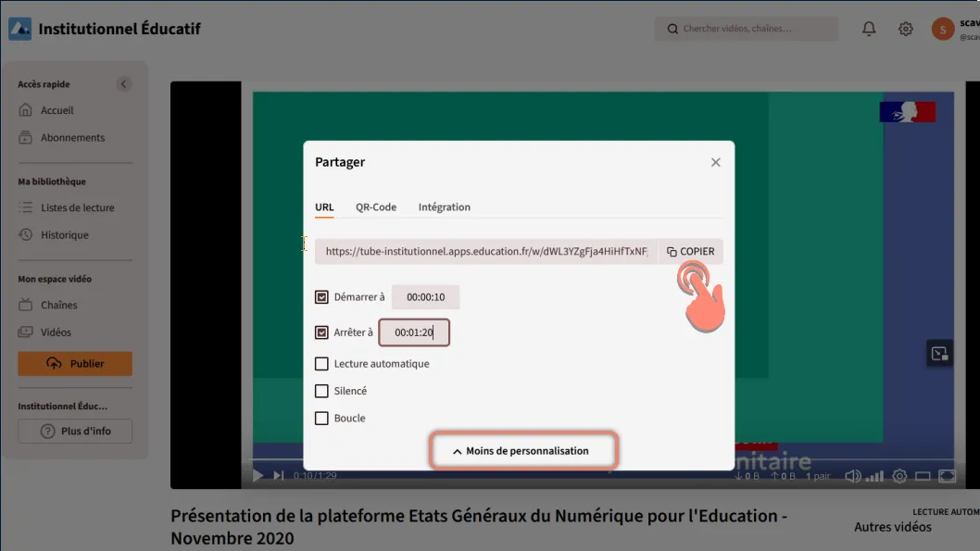Click the video title text
980x551 pixels.
pos(479,527)
